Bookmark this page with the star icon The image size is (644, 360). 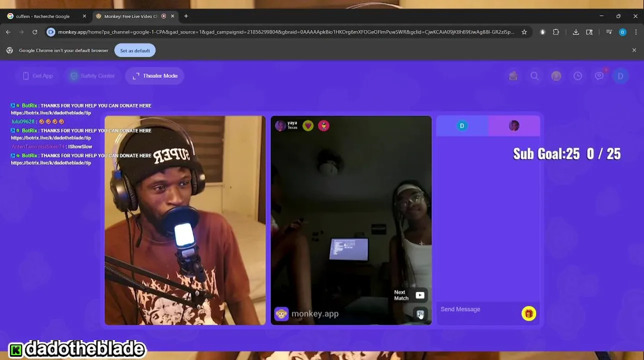524,32
